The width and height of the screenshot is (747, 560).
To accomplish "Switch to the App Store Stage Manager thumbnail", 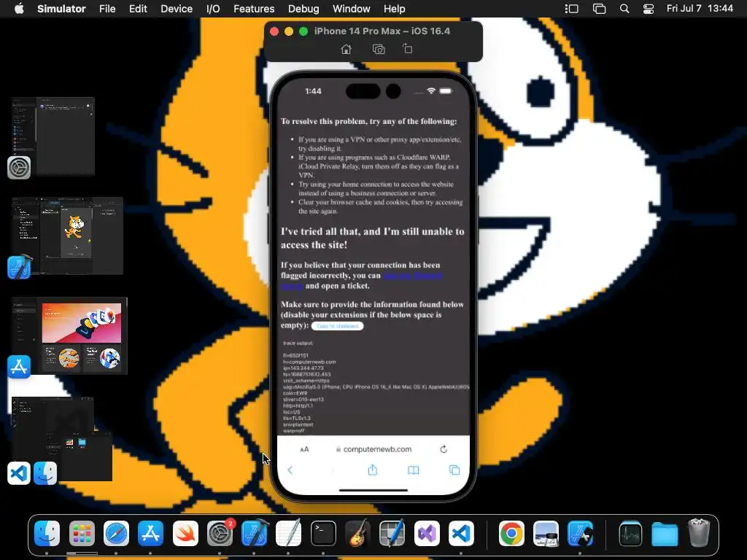I will [x=69, y=335].
